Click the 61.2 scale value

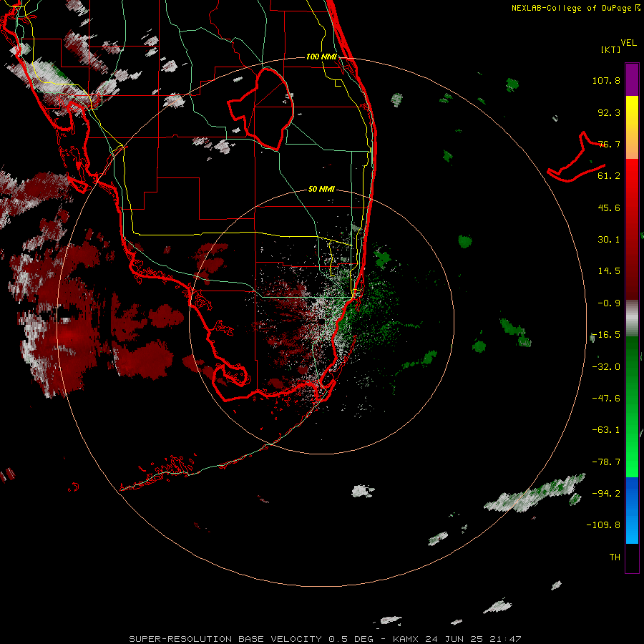[x=609, y=176]
